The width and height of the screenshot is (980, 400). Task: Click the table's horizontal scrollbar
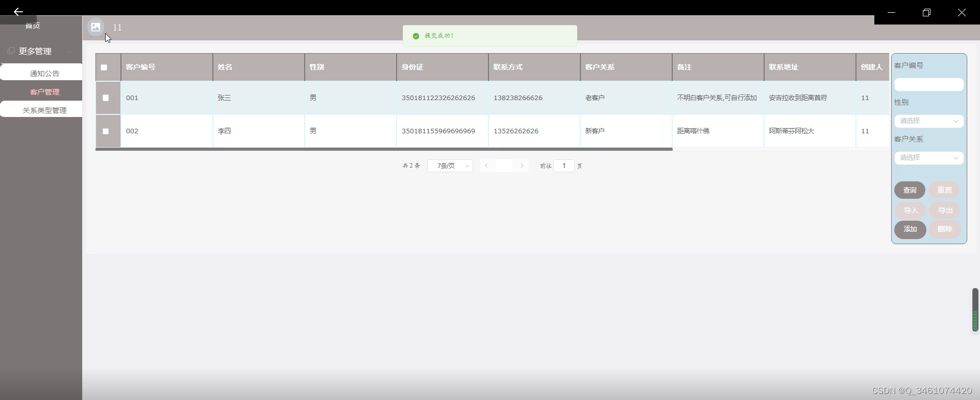click(x=384, y=149)
